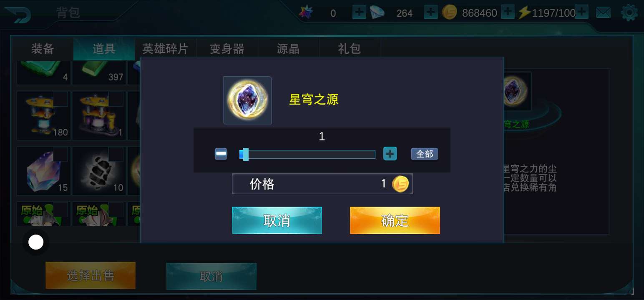
Task: Decrease quantity with the minus button
Action: pyautogui.click(x=221, y=154)
